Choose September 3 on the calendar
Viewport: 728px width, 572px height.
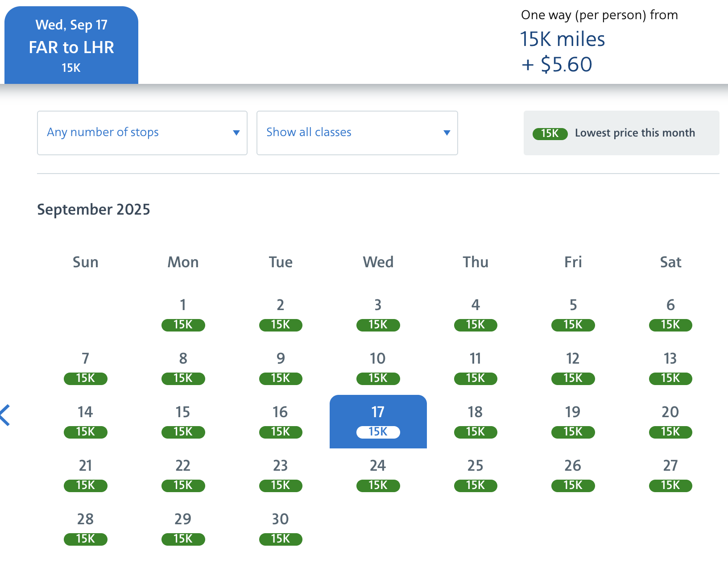(378, 315)
